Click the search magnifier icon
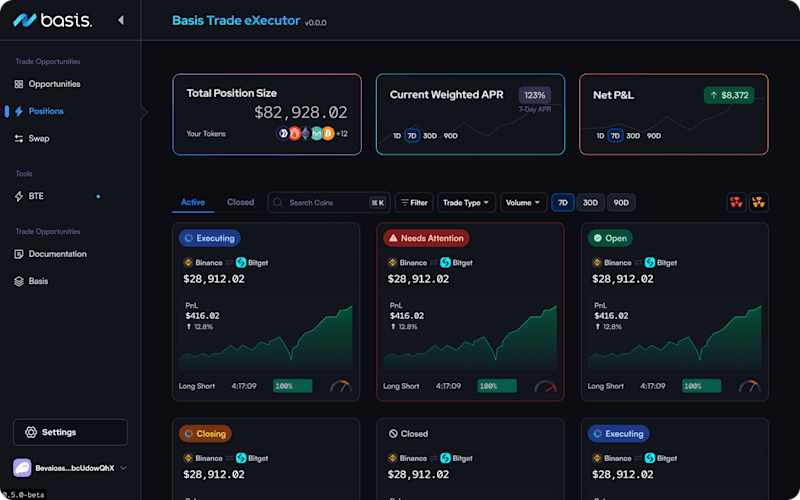800x500 pixels. [278, 203]
